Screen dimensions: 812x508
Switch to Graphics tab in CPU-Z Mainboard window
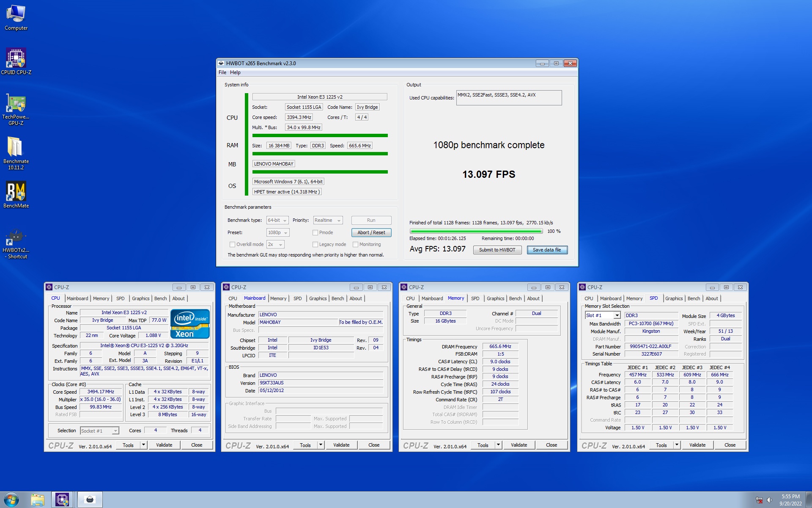[x=318, y=298]
